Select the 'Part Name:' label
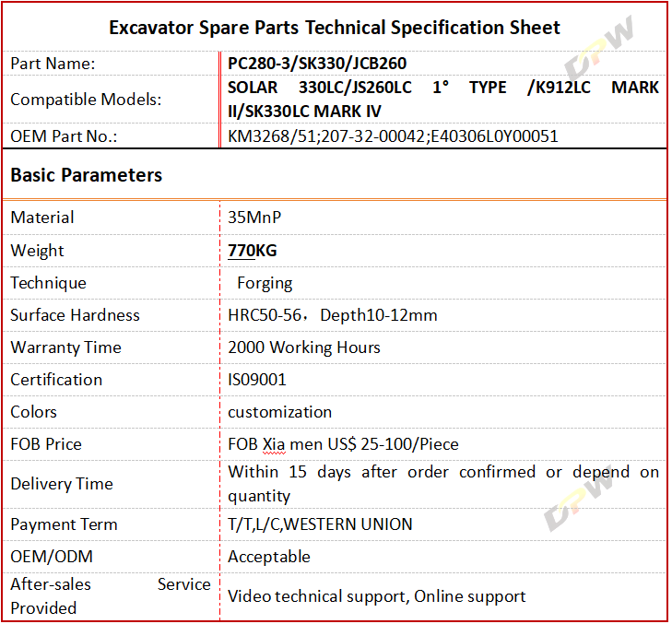672x624 pixels. pos(53,64)
